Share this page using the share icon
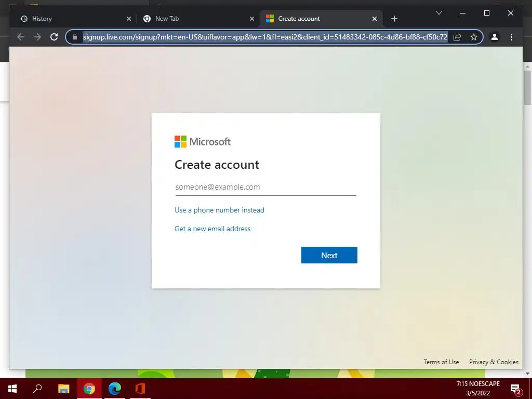The image size is (532, 399). (457, 37)
